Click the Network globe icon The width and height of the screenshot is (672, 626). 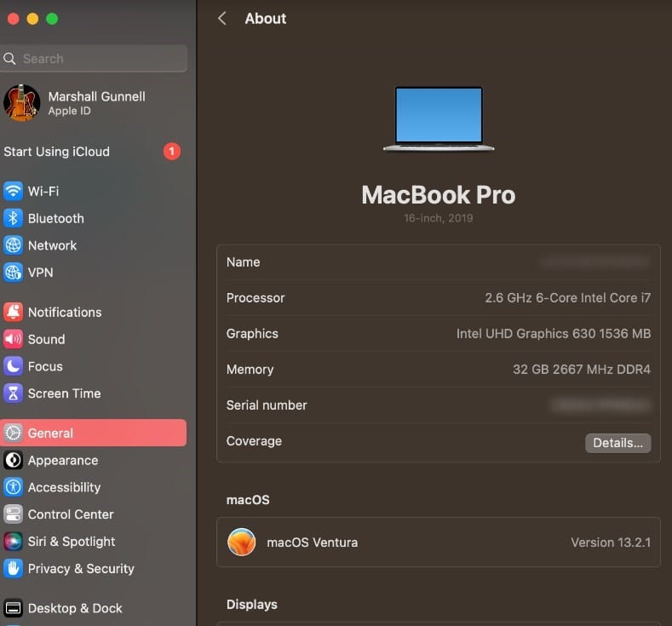point(14,245)
